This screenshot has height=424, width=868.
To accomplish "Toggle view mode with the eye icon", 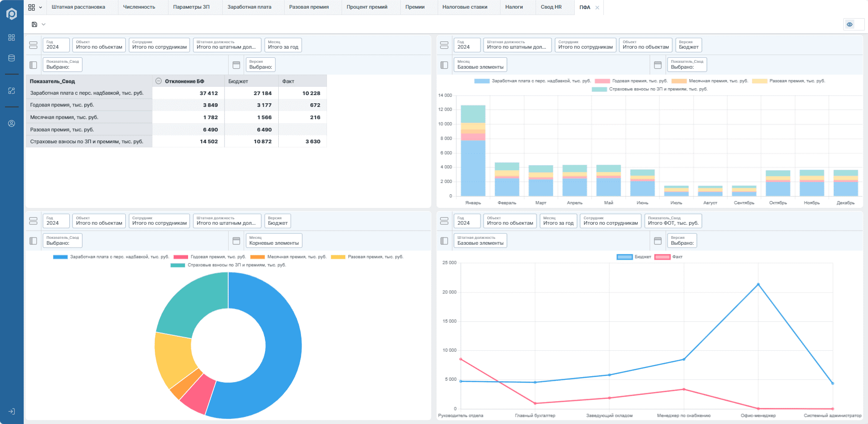I will click(x=850, y=25).
